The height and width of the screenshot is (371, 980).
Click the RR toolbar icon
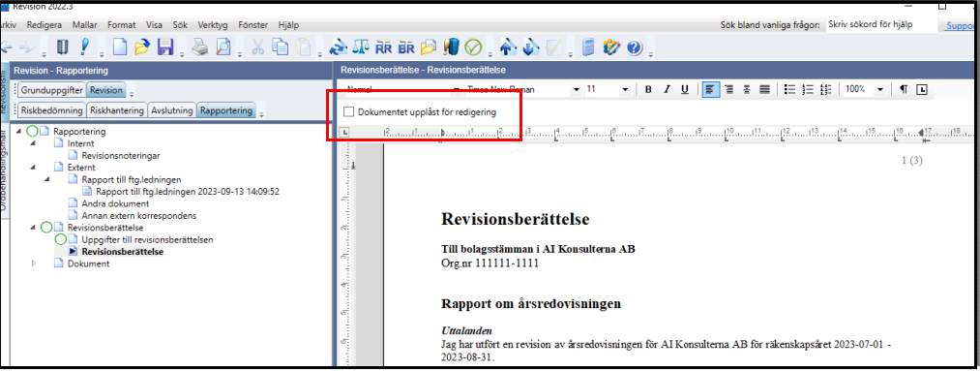[x=384, y=46]
